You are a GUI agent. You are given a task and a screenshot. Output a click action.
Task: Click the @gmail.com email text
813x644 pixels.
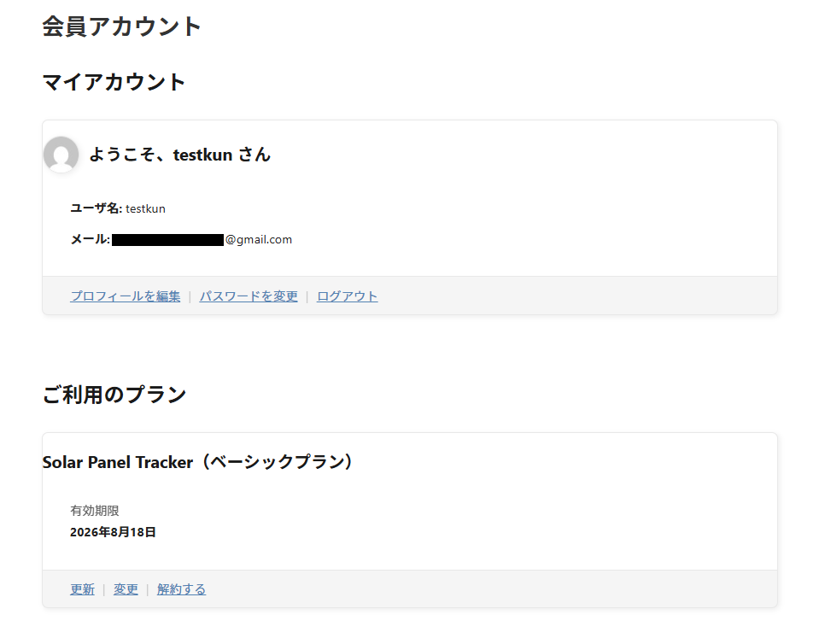click(259, 239)
